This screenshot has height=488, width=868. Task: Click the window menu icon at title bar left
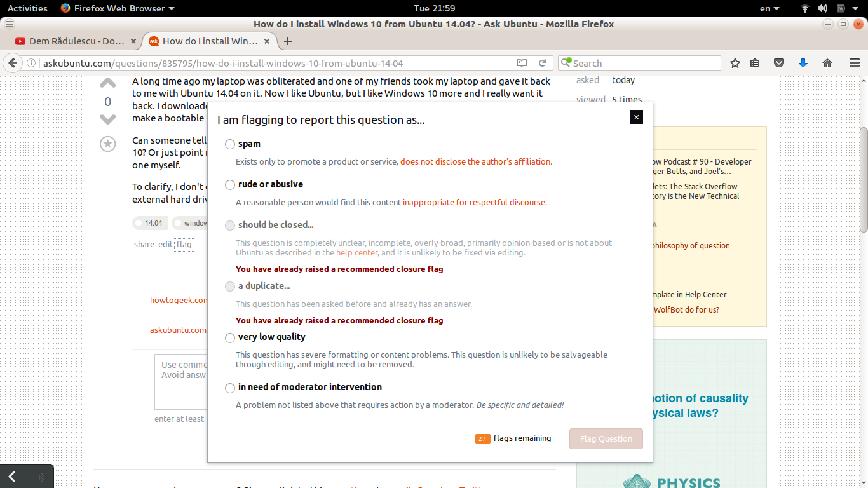(x=9, y=24)
